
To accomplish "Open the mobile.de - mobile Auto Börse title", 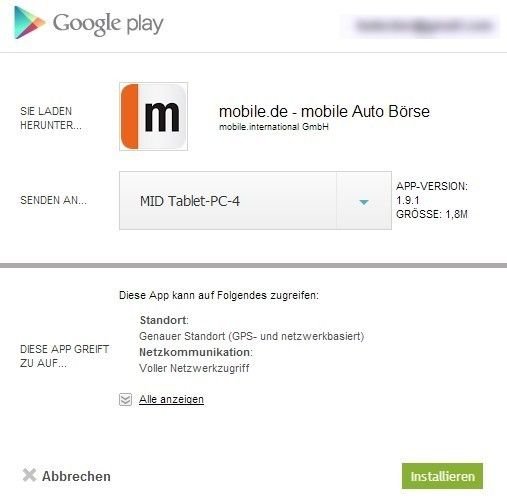I will click(324, 111).
